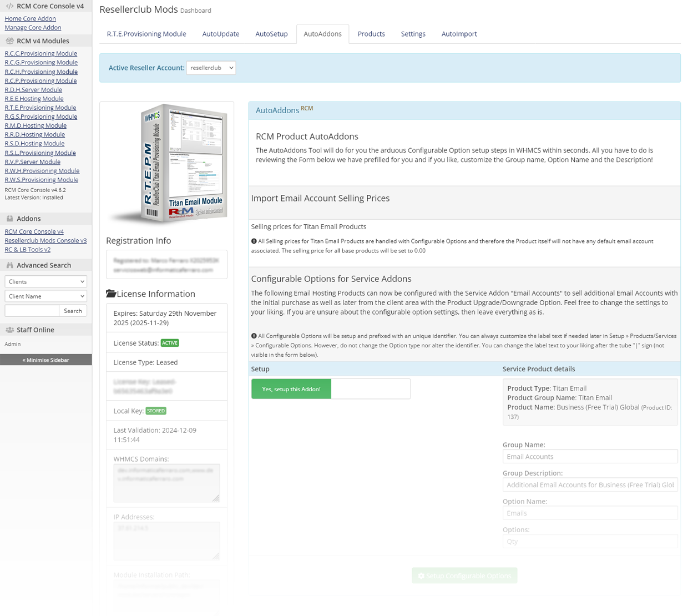Open R.C.G.Provisioning Module link
Image resolution: width=688 pixels, height=616 pixels.
click(41, 62)
